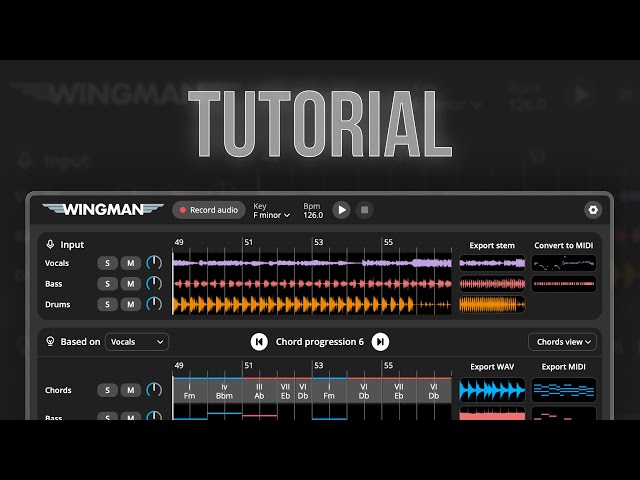Export the Bass stem thumbnail
Image resolution: width=640 pixels, height=480 pixels.
(x=492, y=284)
